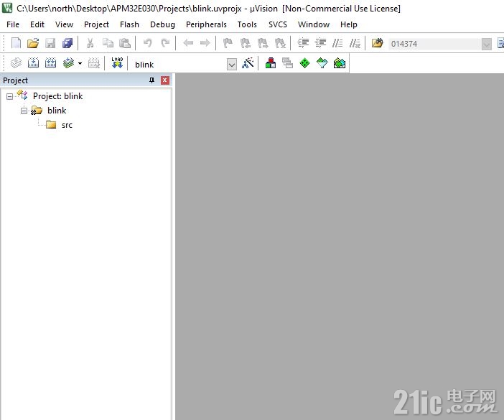This screenshot has height=420, width=504.
Task: Click the Stop Build icon
Action: (x=94, y=63)
